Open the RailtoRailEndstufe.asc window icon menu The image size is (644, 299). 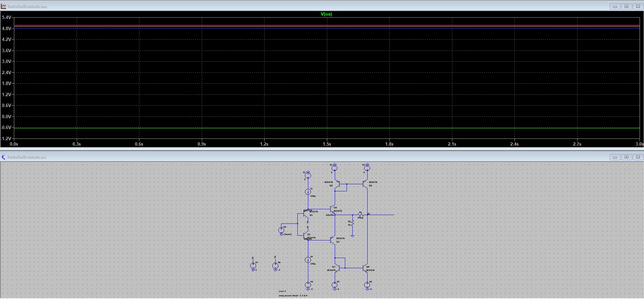tap(4, 157)
